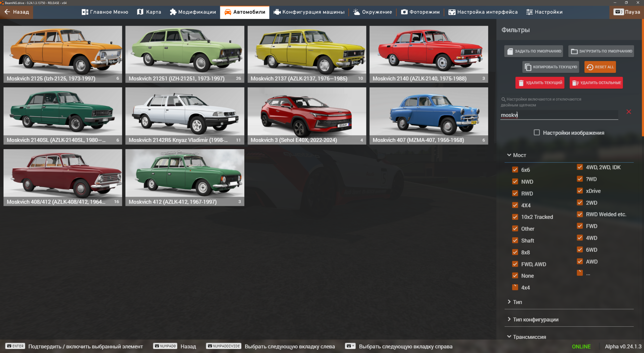Uncheck the RWD filter checkbox

(x=515, y=193)
